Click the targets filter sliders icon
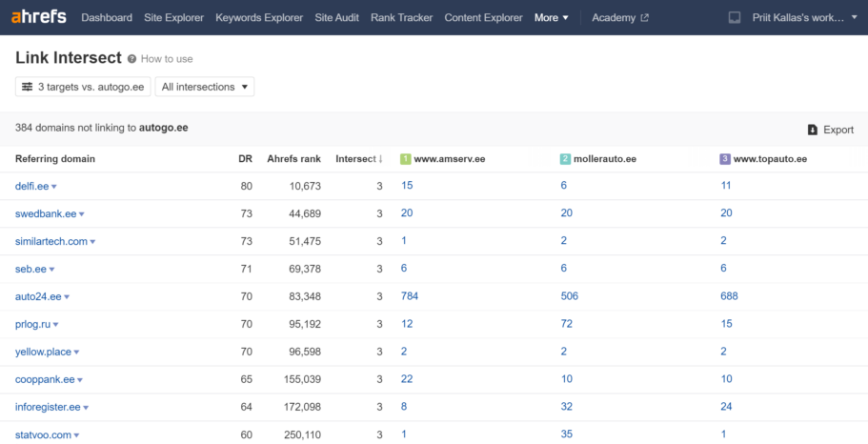 tap(27, 87)
